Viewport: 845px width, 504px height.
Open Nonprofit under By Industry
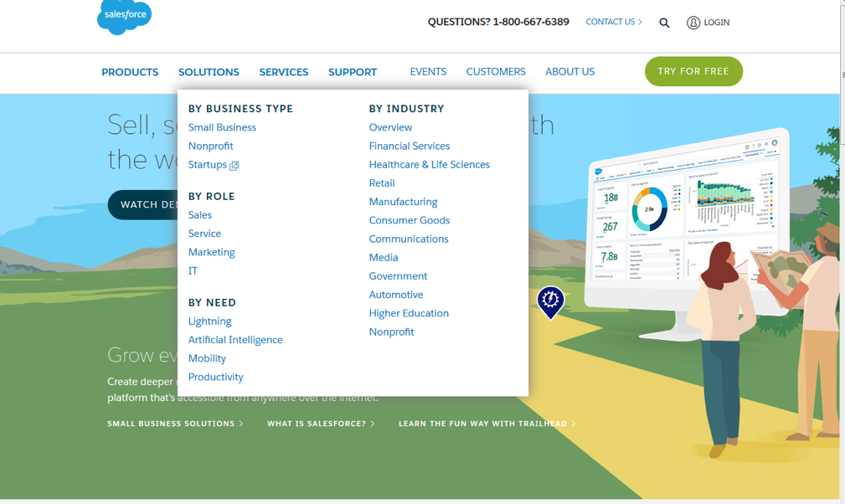[392, 332]
